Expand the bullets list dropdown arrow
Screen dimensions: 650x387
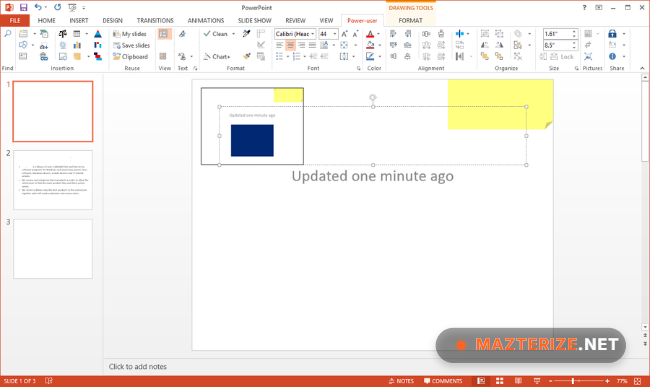(287, 56)
